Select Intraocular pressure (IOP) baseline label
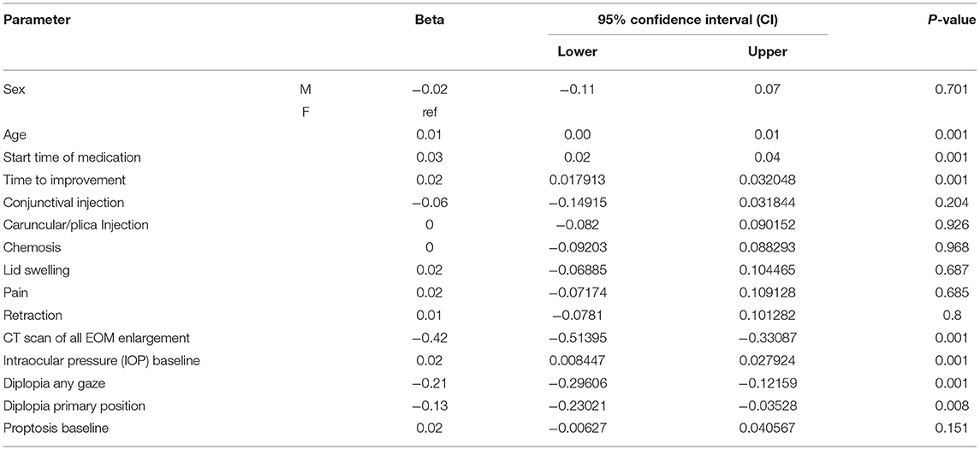This screenshot has height=450, width=980. [102, 361]
